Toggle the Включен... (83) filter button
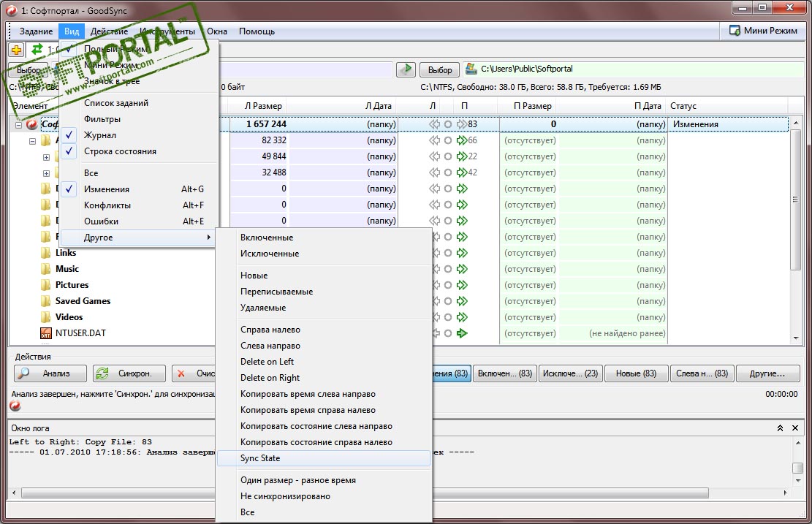812x524 pixels. tap(504, 373)
